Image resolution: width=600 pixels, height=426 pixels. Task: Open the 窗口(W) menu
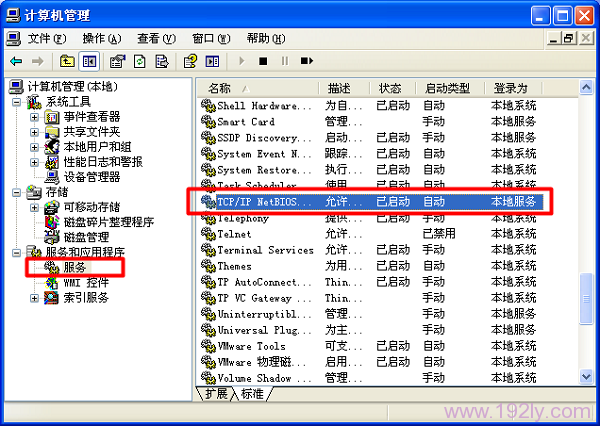click(211, 39)
